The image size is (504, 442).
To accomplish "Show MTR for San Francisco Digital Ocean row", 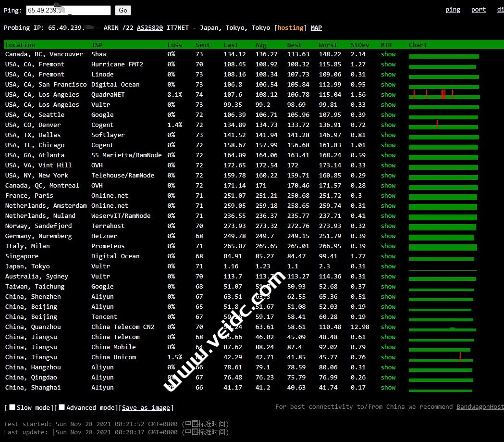I will (388, 84).
